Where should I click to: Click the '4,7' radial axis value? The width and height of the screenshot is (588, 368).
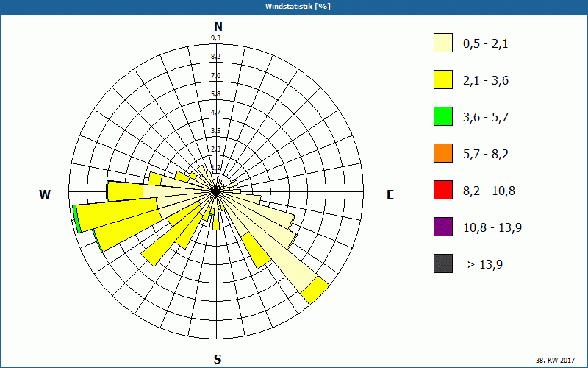point(215,113)
